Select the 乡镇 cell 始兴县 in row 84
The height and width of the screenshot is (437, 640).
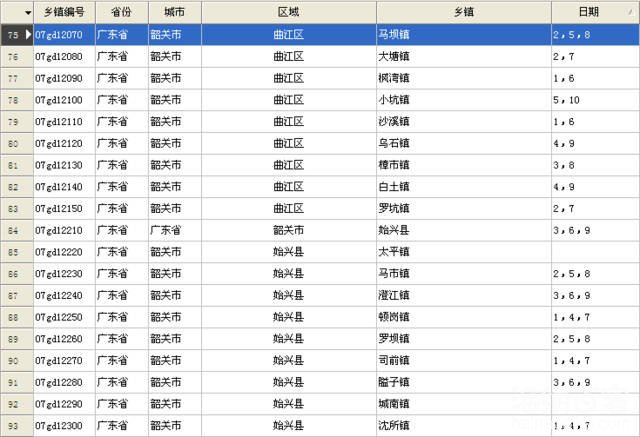pyautogui.click(x=464, y=231)
